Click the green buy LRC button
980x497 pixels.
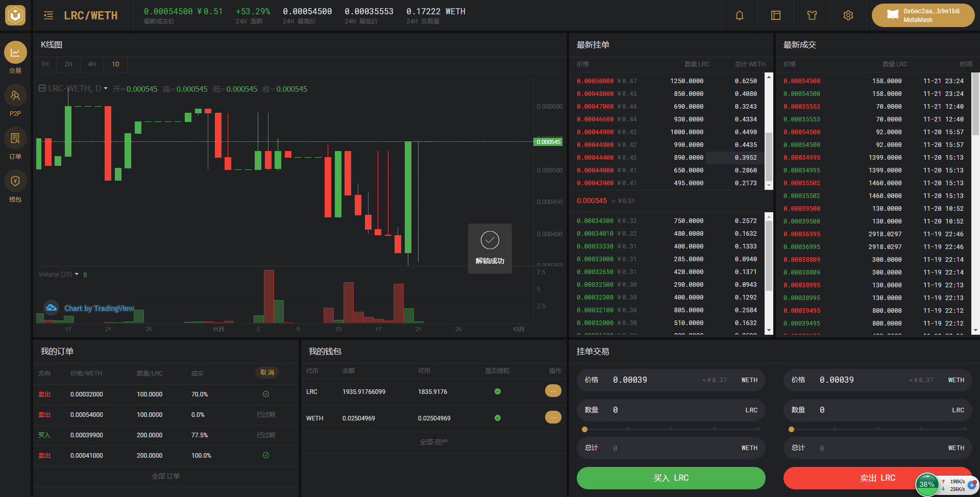(671, 478)
